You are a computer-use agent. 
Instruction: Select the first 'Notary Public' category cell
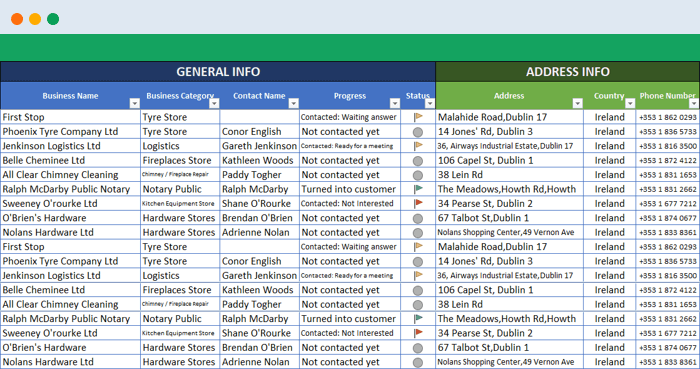tap(180, 189)
